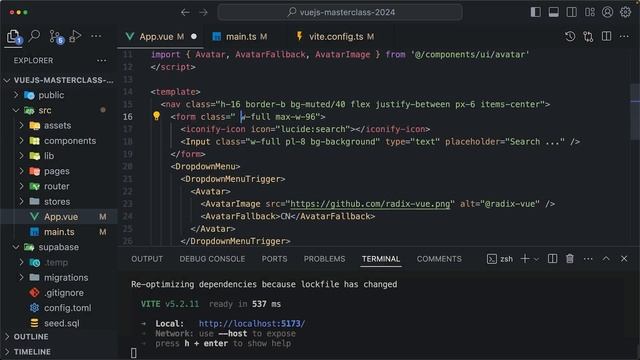Open the zsh terminal shell indicator
This screenshot has height=360, width=640.
pyautogui.click(x=500, y=259)
